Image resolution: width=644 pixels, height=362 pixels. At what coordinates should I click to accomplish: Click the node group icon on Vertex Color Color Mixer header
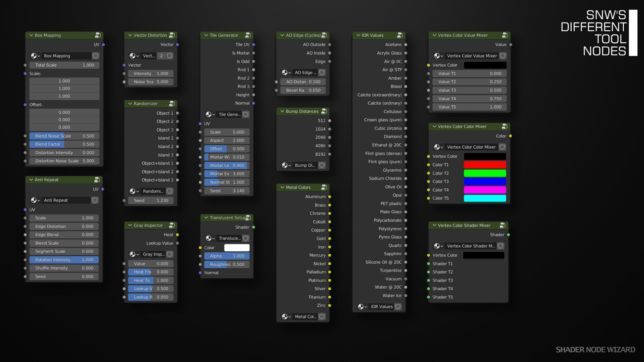click(x=505, y=126)
